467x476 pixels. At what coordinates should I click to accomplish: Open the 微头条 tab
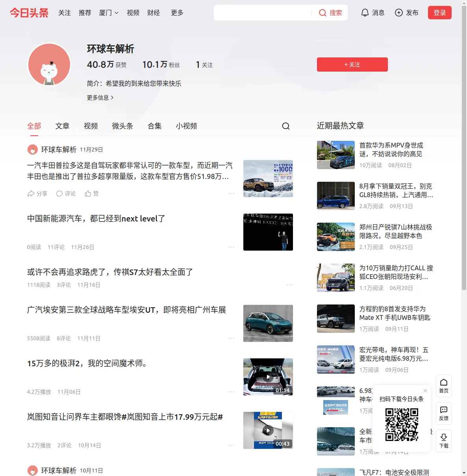tap(123, 126)
